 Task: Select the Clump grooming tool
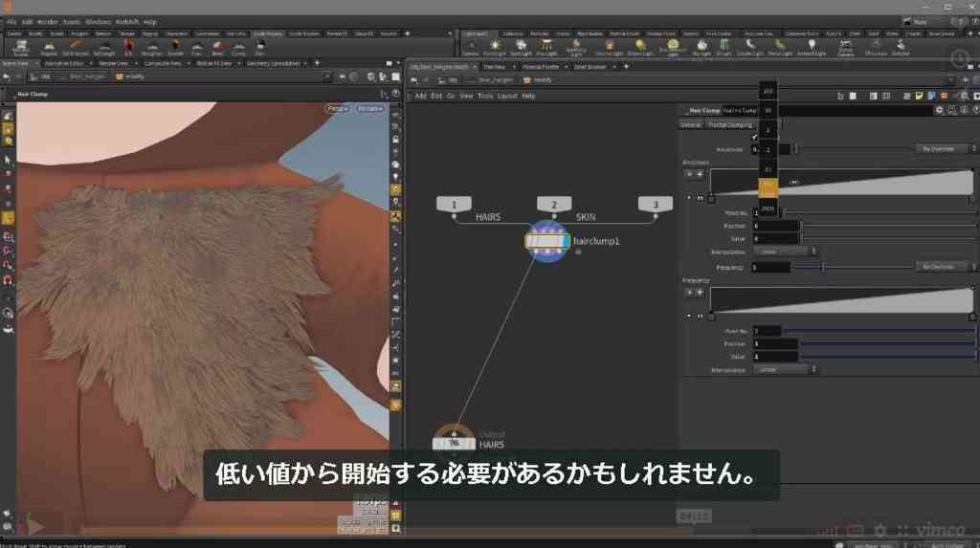(x=238, y=48)
